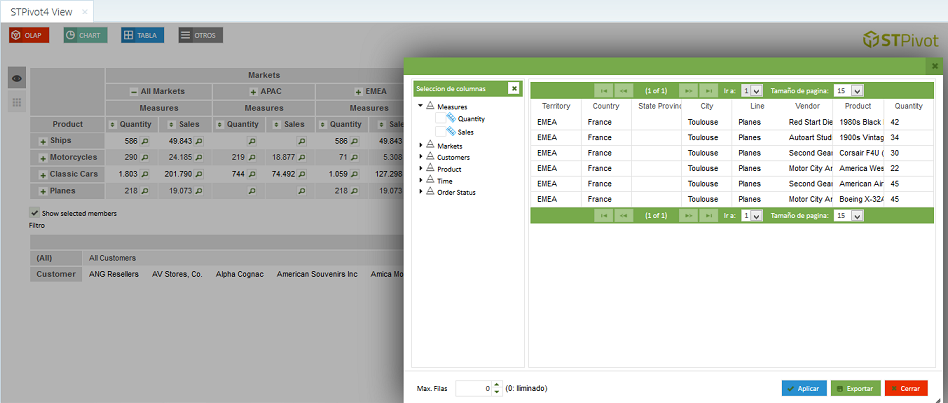
Task: Click the Aplicar button
Action: (804, 388)
